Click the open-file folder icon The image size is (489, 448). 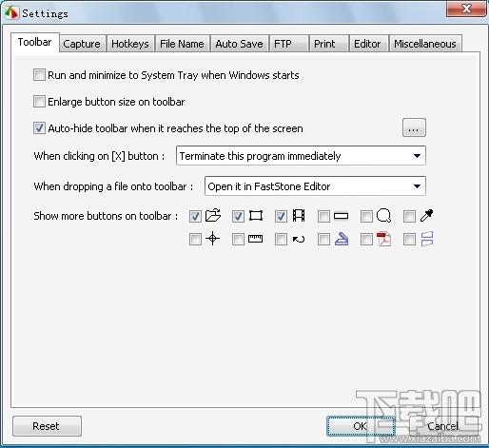pos(213,216)
